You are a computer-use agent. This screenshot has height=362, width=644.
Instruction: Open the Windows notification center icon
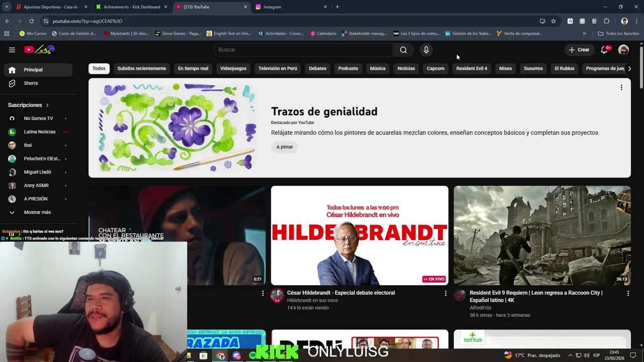(633, 355)
